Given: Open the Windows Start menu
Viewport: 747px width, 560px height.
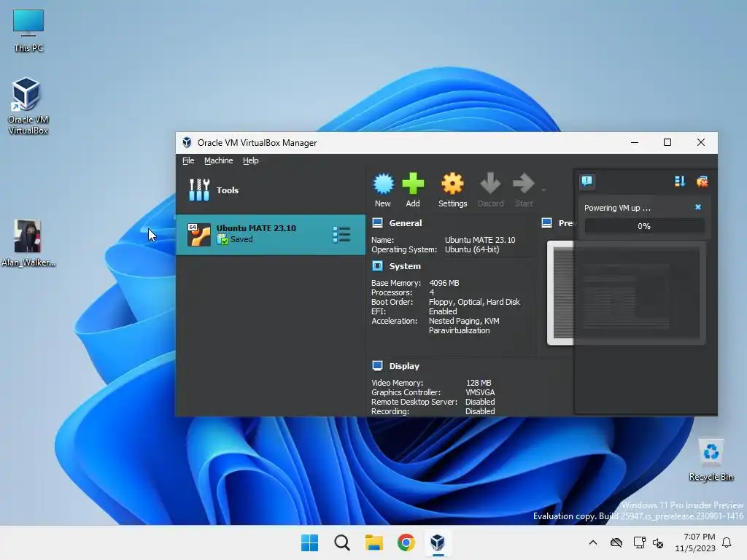Looking at the screenshot, I should tap(309, 542).
